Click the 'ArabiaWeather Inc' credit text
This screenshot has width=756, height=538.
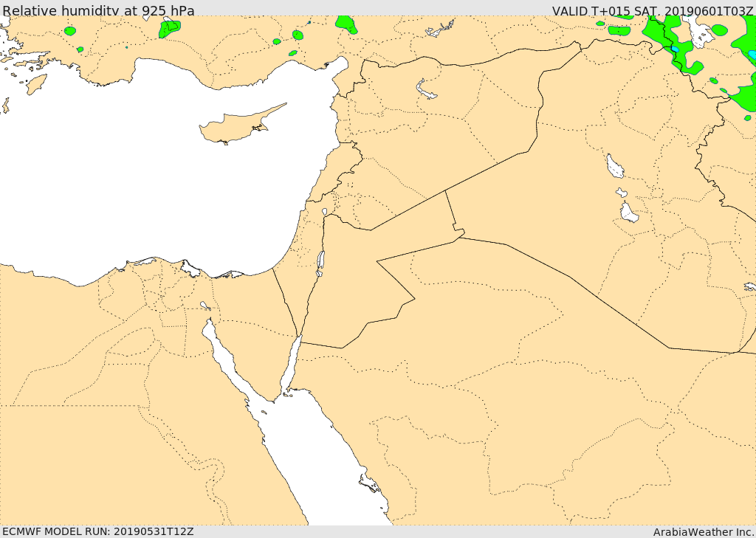[x=704, y=532]
